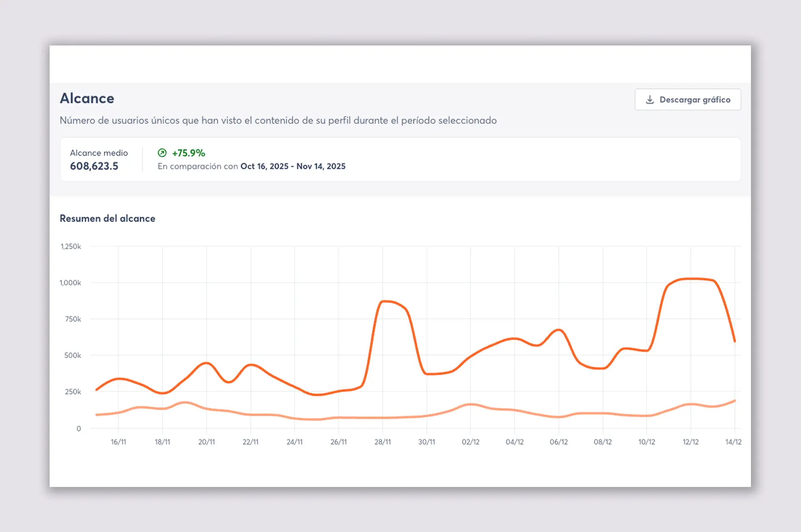Click the comparison date range text
The image size is (801, 532).
[293, 166]
